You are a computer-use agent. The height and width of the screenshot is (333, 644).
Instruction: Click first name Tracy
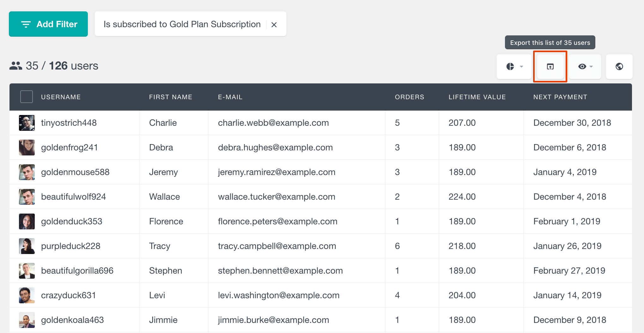[x=160, y=246]
